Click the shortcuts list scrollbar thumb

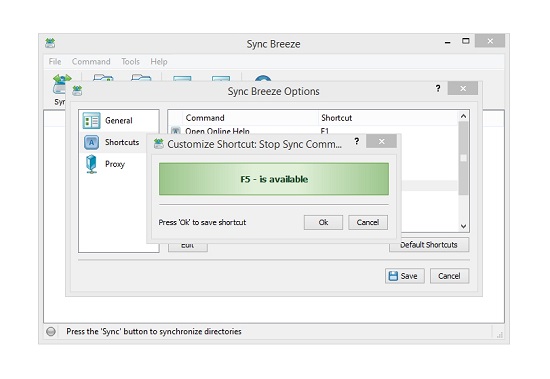click(463, 158)
